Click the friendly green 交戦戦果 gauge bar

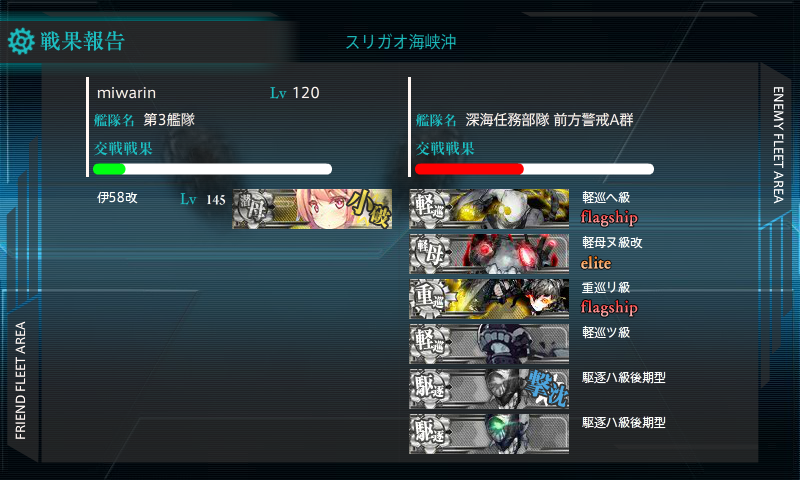pyautogui.click(x=212, y=169)
